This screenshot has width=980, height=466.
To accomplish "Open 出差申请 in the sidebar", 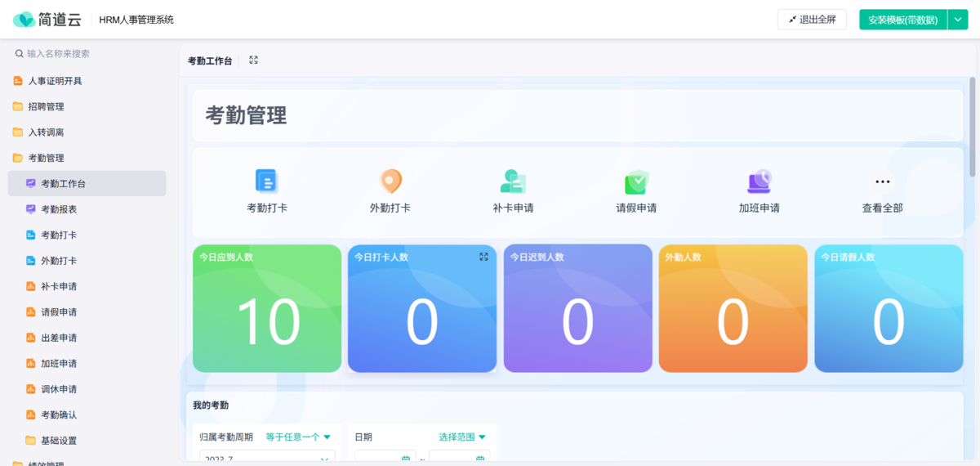I will (87, 338).
